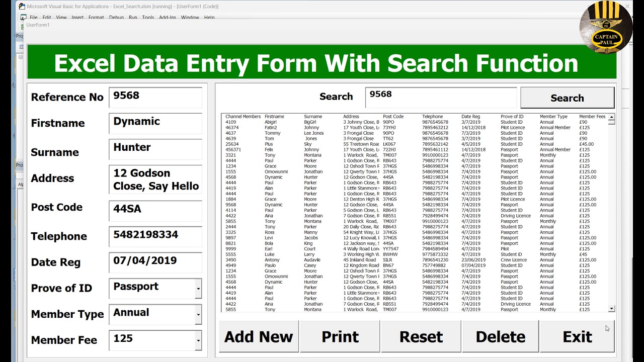Select the 4109 Abigirl row
The image size is (644, 362).
click(x=415, y=122)
